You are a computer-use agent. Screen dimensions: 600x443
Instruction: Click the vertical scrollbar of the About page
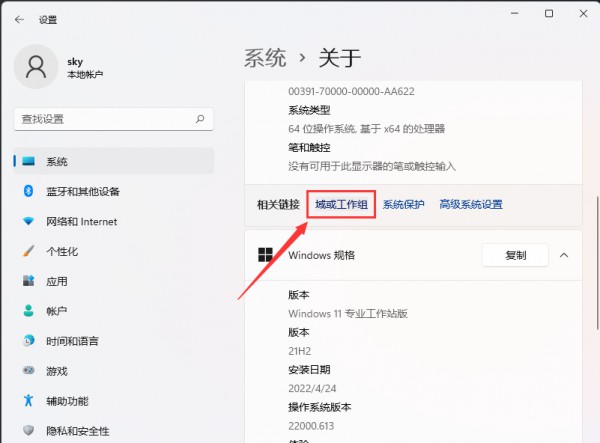point(597,262)
